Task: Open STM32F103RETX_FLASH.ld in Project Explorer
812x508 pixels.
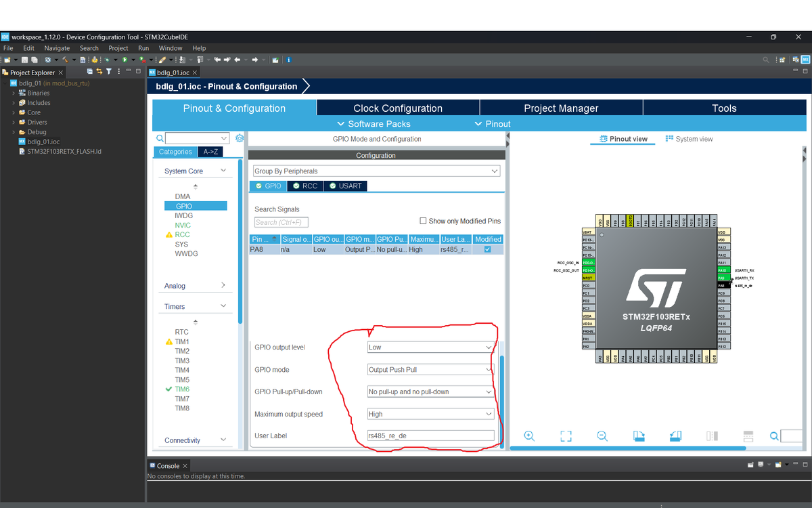Action: click(64, 151)
